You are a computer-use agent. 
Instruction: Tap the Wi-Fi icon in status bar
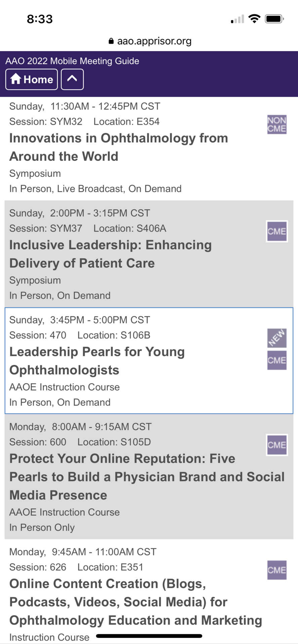254,19
